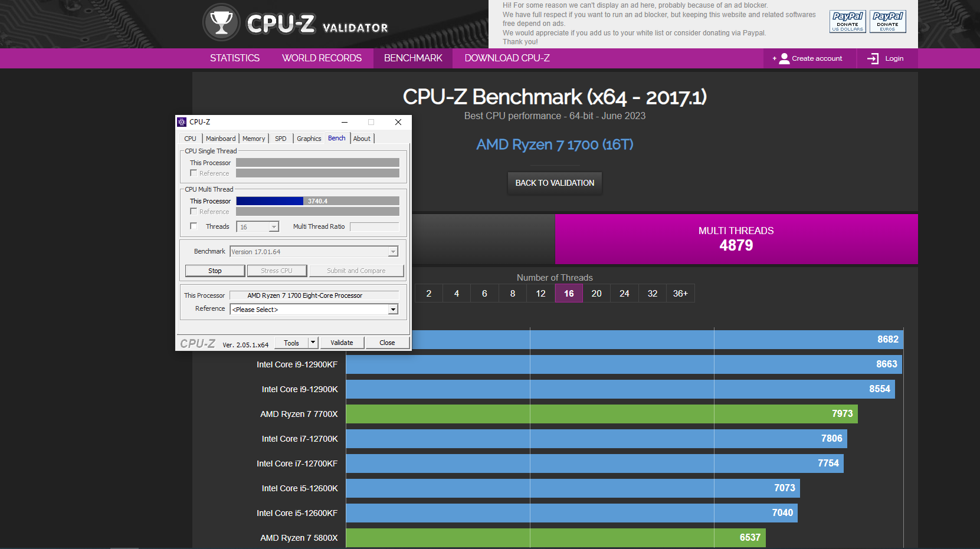Open the Benchmark nav item
The width and height of the screenshot is (980, 549).
pyautogui.click(x=413, y=58)
